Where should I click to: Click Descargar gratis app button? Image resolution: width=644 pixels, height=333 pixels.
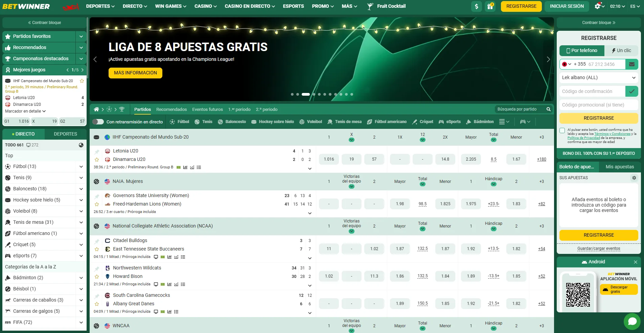coord(619,289)
